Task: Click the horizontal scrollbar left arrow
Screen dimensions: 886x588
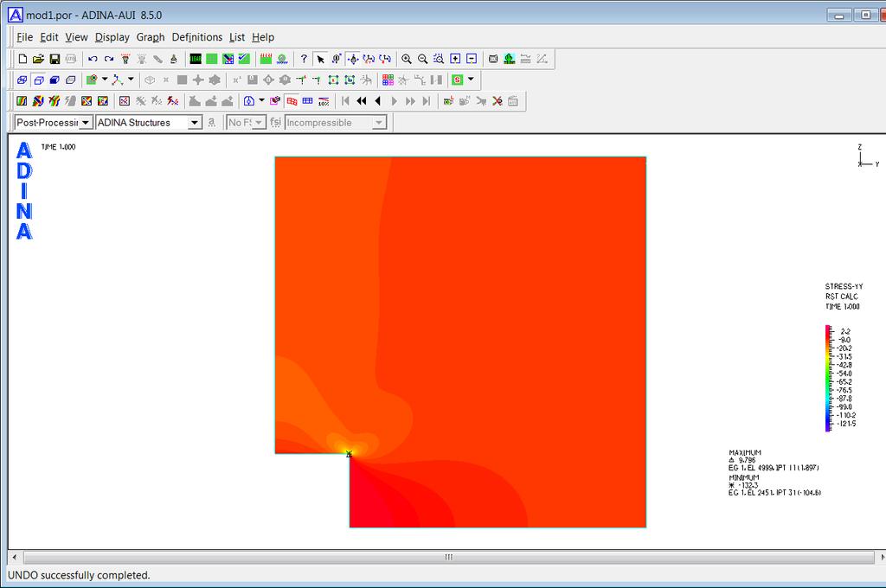Action: (14, 558)
